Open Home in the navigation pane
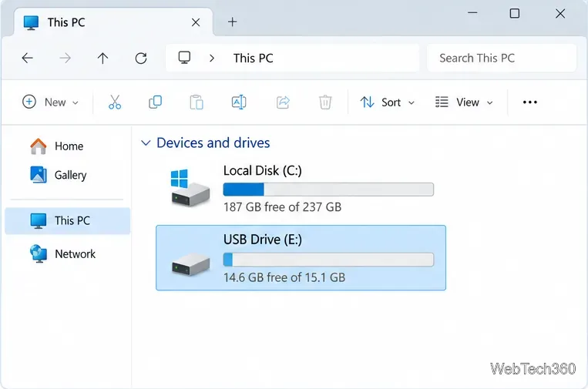This screenshot has width=588, height=389. tap(69, 146)
